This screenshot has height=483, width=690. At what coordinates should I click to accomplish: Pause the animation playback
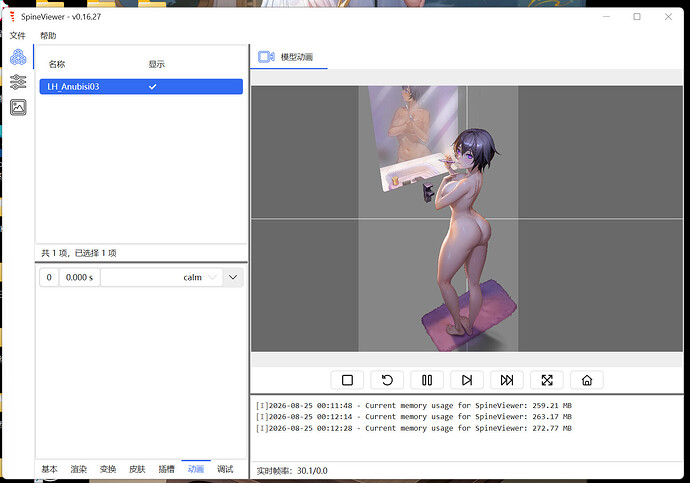point(427,380)
